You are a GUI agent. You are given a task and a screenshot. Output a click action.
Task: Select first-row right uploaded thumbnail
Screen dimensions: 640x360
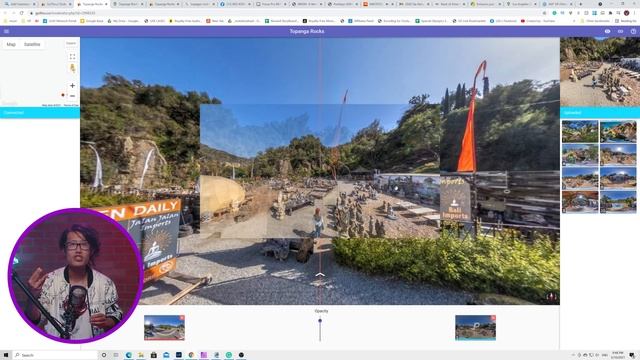618,131
